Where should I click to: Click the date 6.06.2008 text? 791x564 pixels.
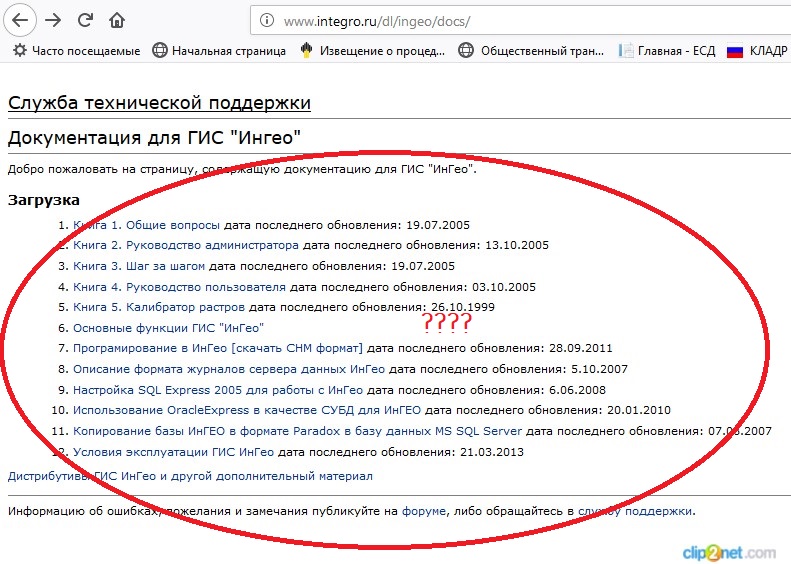[x=577, y=390]
